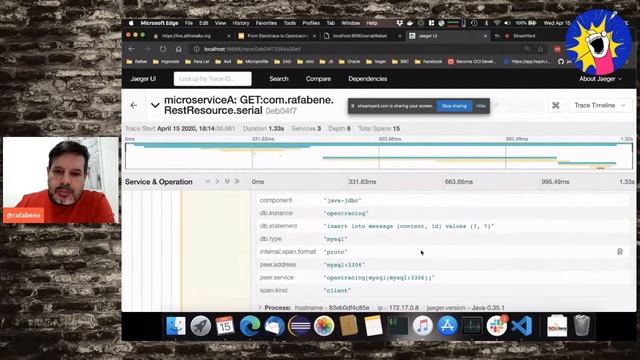The width and height of the screenshot is (640, 360).
Task: Click the component 'java-jdbc' value
Action: click(342, 200)
